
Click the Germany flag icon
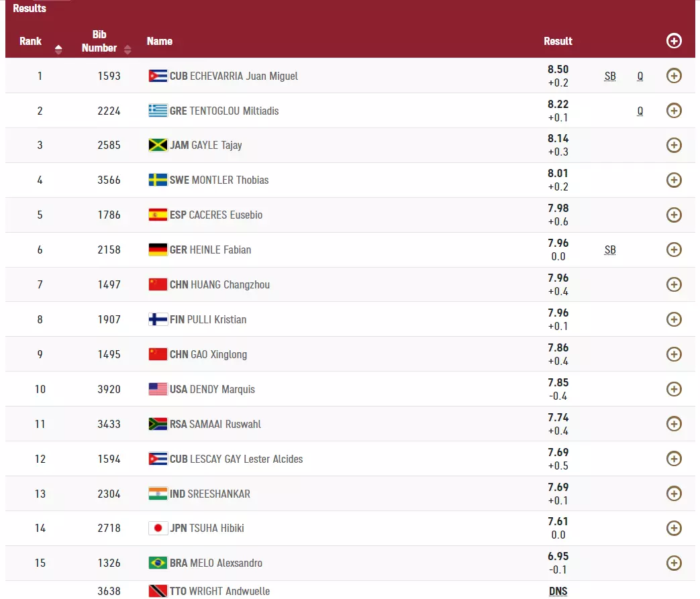(x=158, y=250)
